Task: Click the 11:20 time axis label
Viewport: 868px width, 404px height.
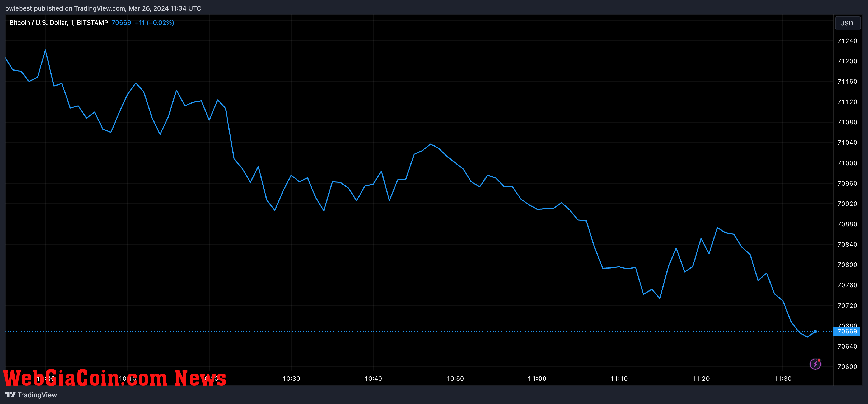Action: point(701,378)
